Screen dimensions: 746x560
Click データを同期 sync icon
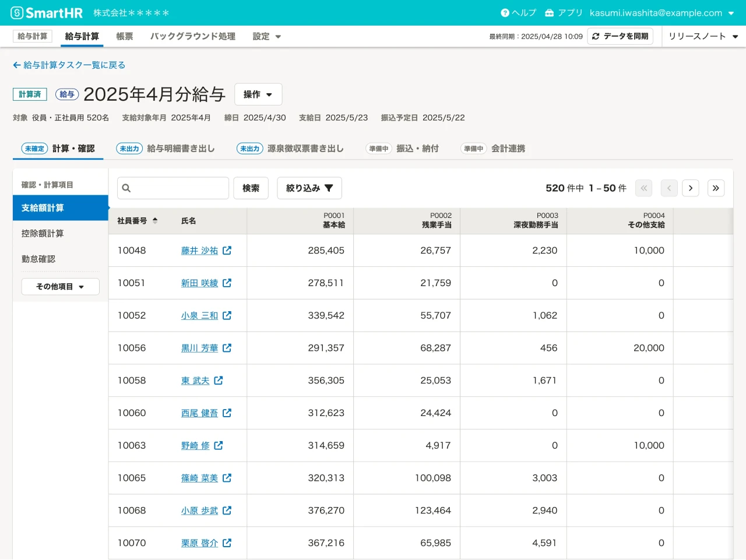(x=595, y=36)
